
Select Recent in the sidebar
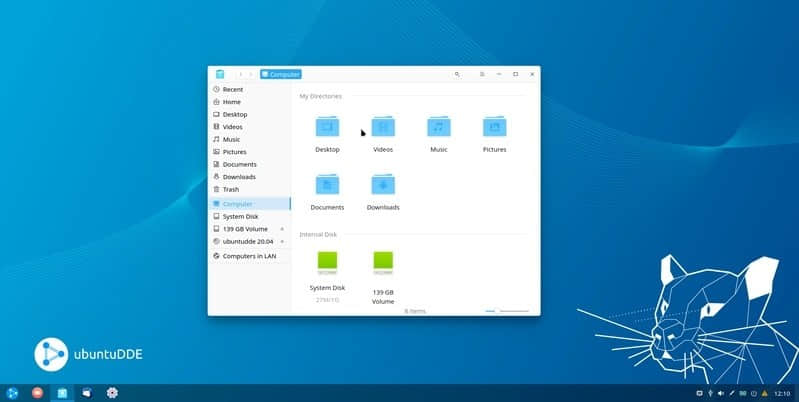tap(232, 90)
